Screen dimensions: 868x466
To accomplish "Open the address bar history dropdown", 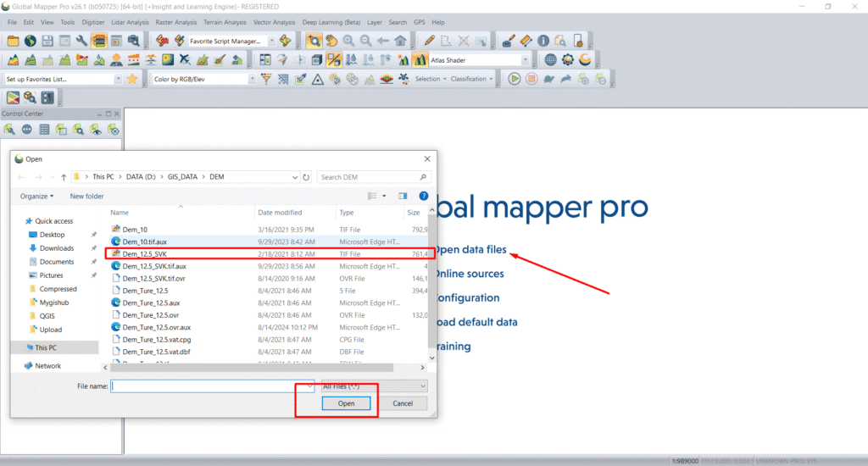I will tap(294, 177).
